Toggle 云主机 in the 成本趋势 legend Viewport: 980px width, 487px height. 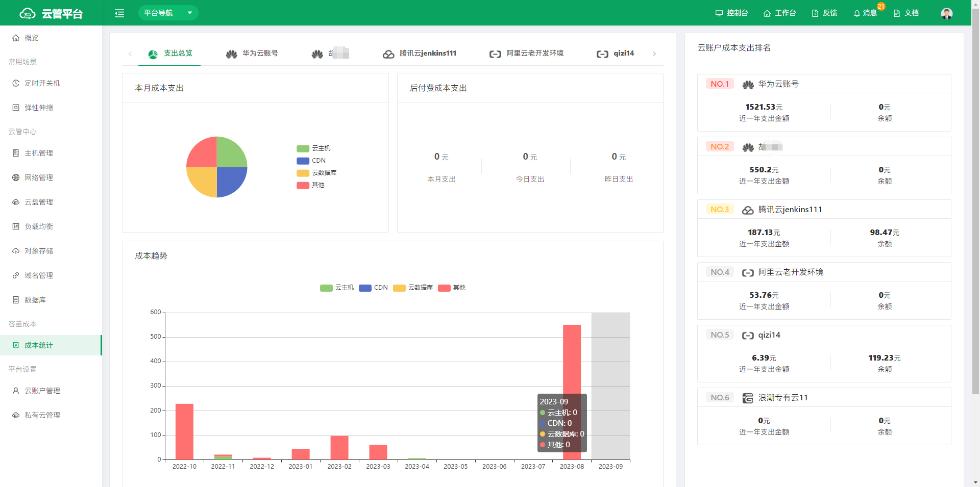337,288
